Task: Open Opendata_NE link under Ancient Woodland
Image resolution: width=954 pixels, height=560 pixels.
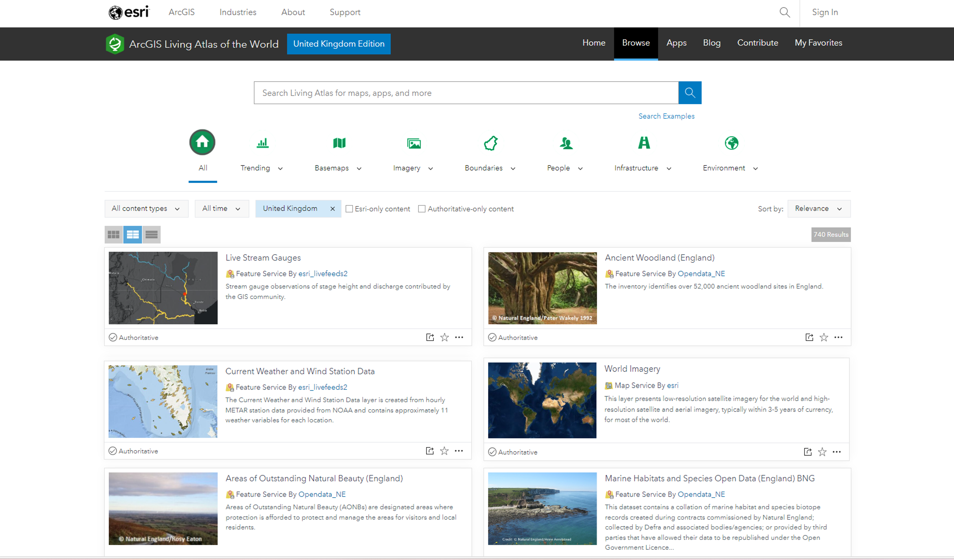Action: coord(701,274)
